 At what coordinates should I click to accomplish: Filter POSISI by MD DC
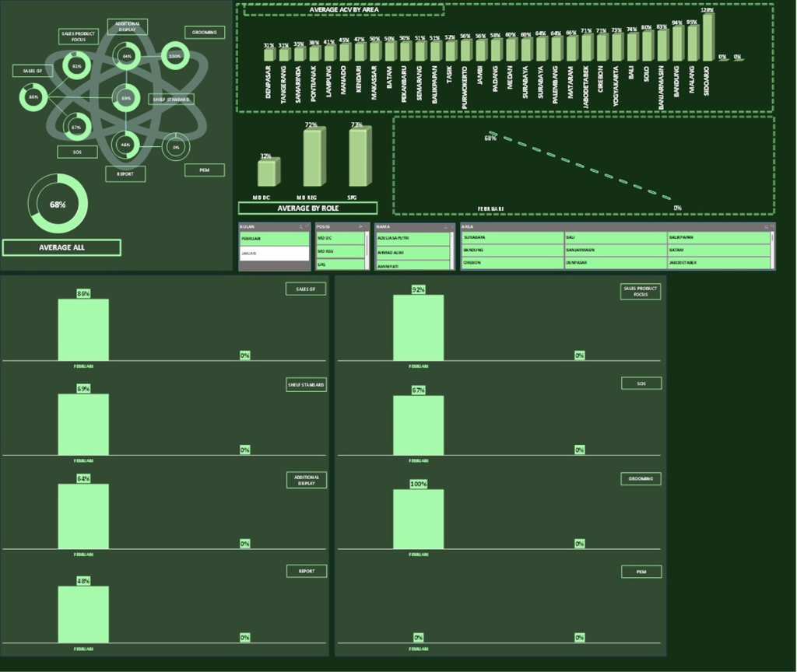coord(341,238)
